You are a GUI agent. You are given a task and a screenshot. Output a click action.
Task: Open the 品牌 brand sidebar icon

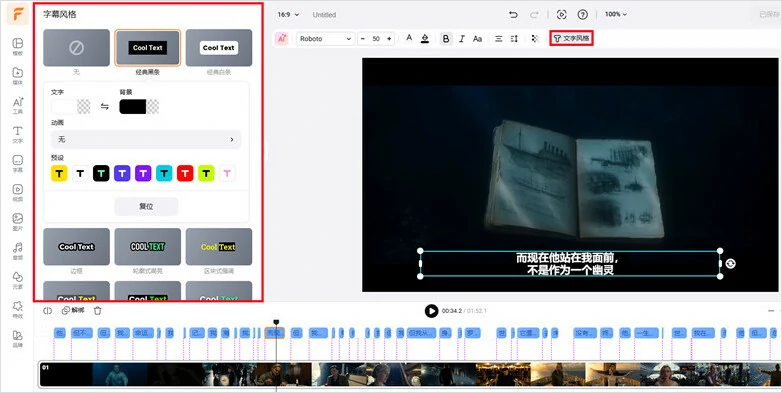17,338
